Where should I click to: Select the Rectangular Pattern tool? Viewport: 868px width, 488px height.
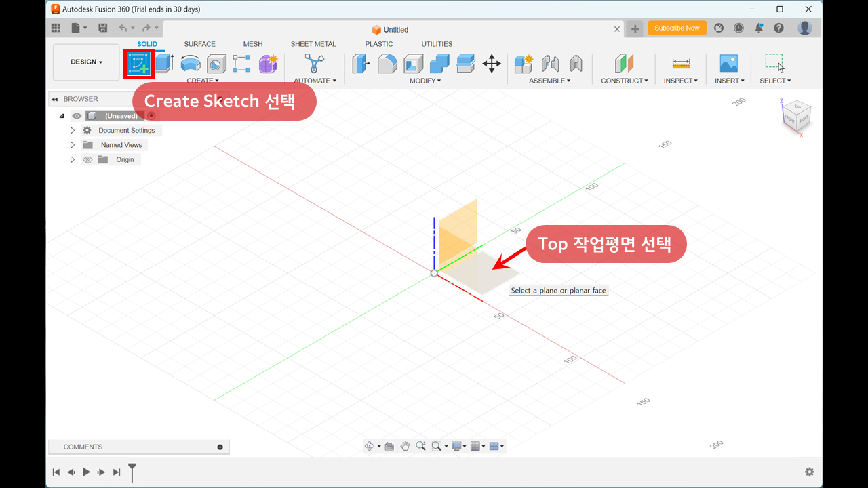click(x=241, y=64)
